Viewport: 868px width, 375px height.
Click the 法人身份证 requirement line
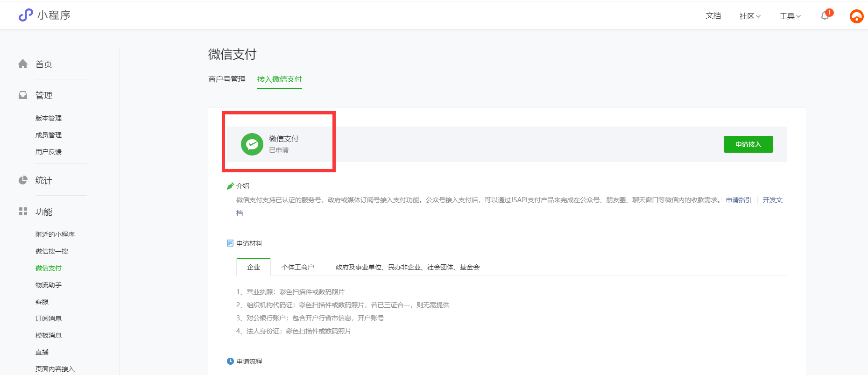(x=294, y=331)
